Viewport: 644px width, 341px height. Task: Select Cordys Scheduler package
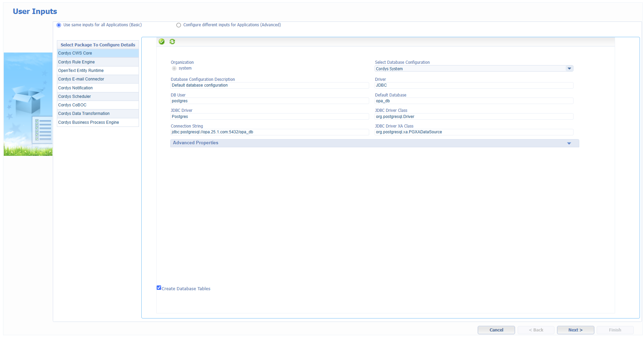coord(98,97)
